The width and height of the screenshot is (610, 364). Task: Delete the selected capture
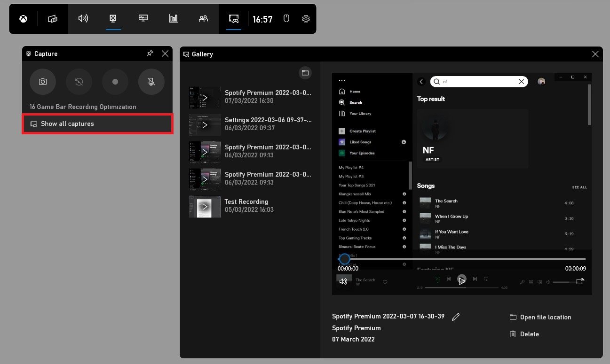[x=524, y=334]
